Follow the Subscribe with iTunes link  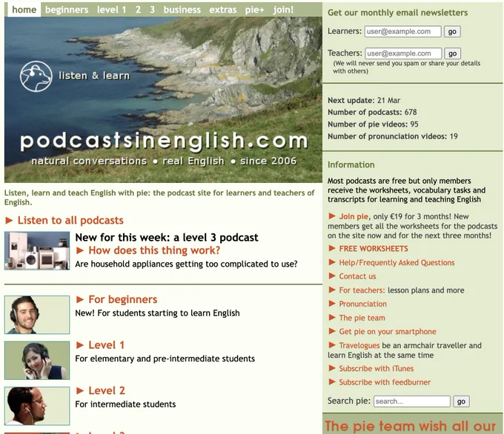[376, 368]
